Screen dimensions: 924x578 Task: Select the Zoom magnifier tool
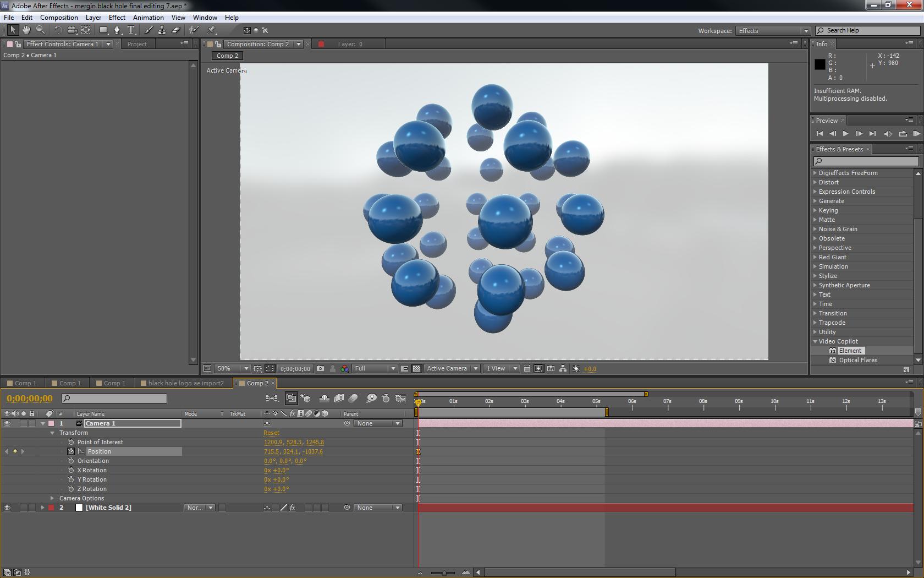pyautogui.click(x=40, y=30)
